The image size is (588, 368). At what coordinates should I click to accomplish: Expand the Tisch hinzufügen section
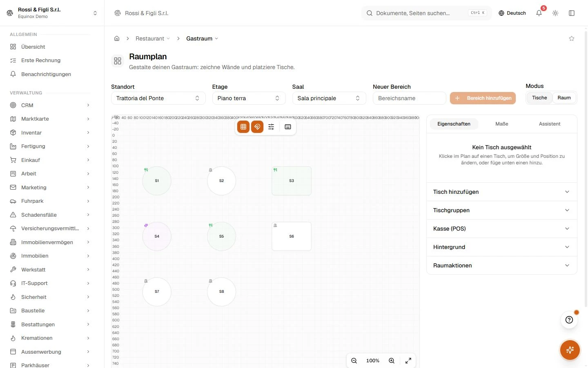point(502,192)
